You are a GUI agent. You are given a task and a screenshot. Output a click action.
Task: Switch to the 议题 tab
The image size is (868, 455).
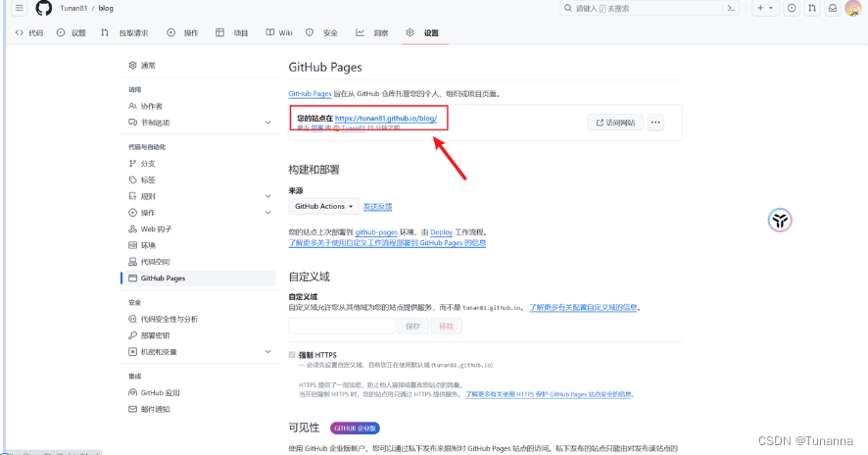coord(72,32)
